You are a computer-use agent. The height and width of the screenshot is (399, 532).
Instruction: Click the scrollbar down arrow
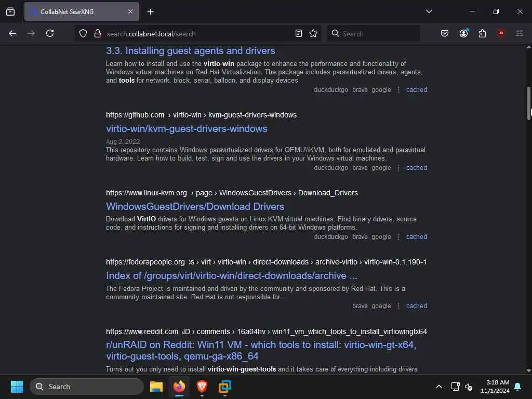click(x=528, y=371)
